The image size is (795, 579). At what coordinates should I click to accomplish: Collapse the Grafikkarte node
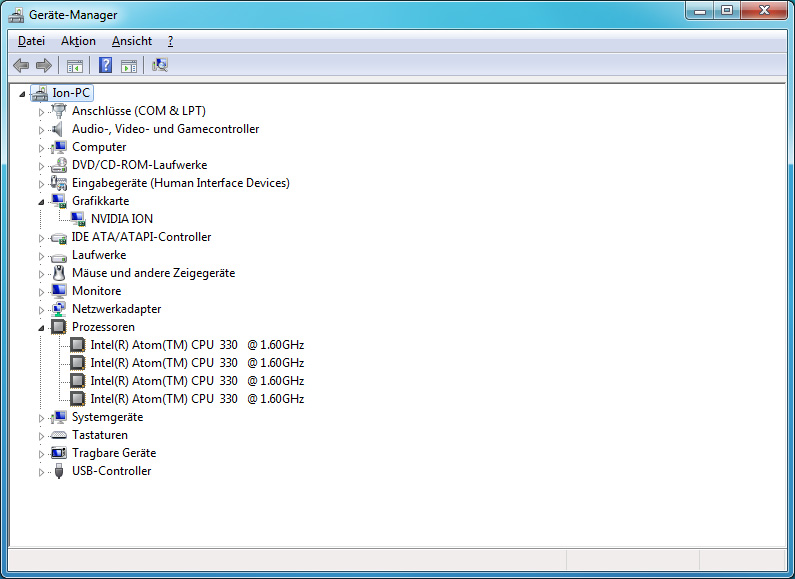point(42,202)
